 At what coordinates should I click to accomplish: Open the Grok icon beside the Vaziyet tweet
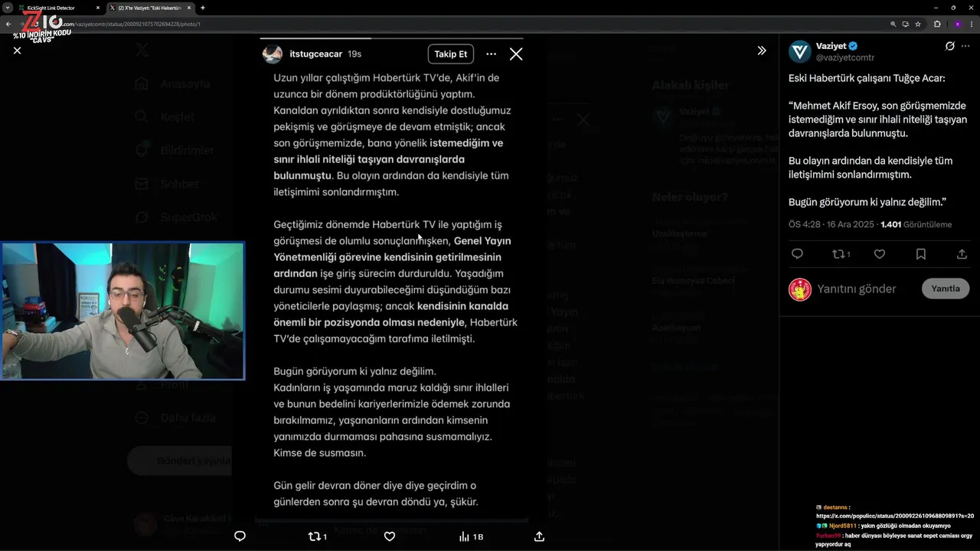pos(950,46)
